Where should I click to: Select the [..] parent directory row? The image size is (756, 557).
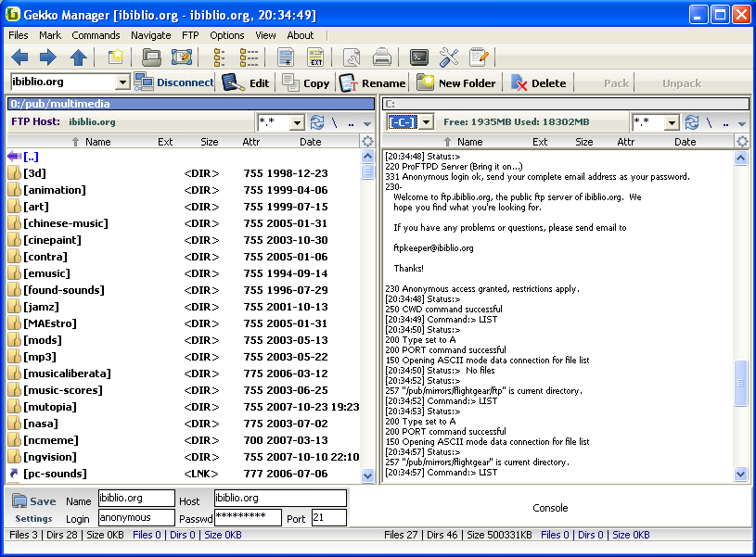[x=184, y=157]
